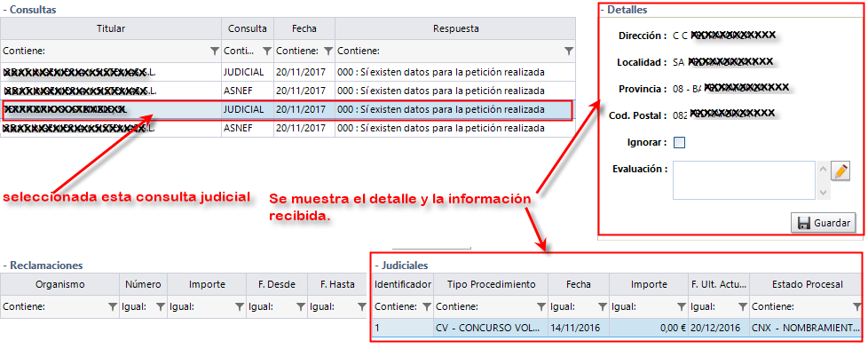This screenshot has width=868, height=349.
Task: Open filter icon for Reclamaciones Importe column
Action: point(239,306)
